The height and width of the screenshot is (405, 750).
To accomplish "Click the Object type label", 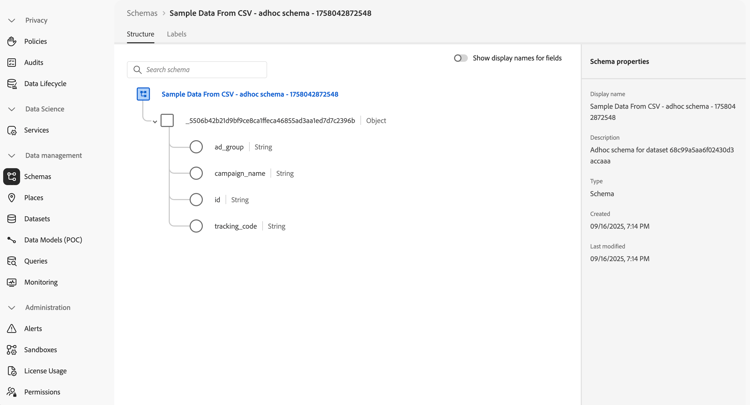I will coord(376,120).
